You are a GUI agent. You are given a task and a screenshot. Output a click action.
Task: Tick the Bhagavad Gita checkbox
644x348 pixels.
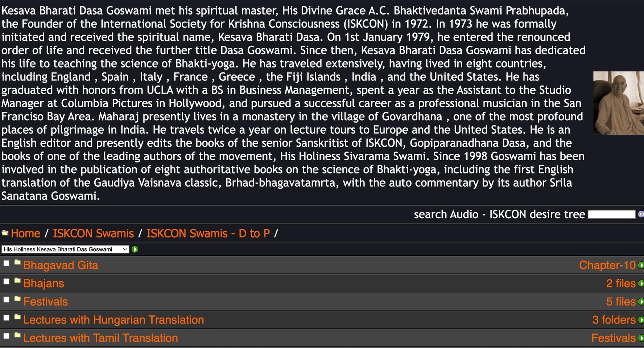point(7,264)
